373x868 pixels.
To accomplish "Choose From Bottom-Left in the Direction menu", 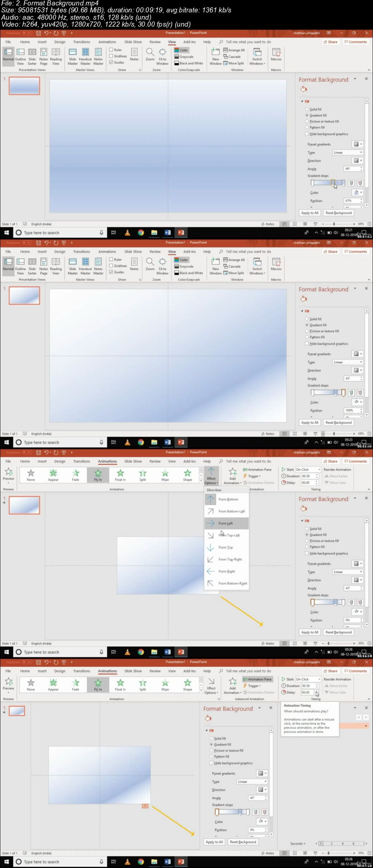I will pyautogui.click(x=227, y=511).
